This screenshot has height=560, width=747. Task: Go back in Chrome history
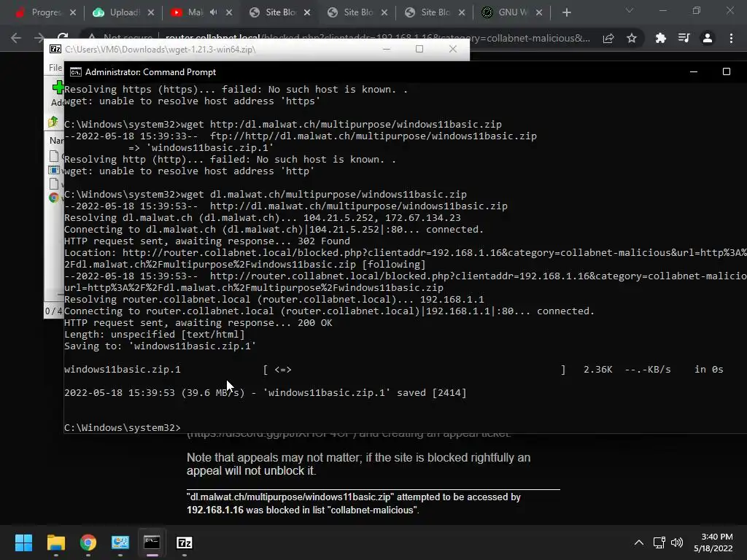[16, 38]
